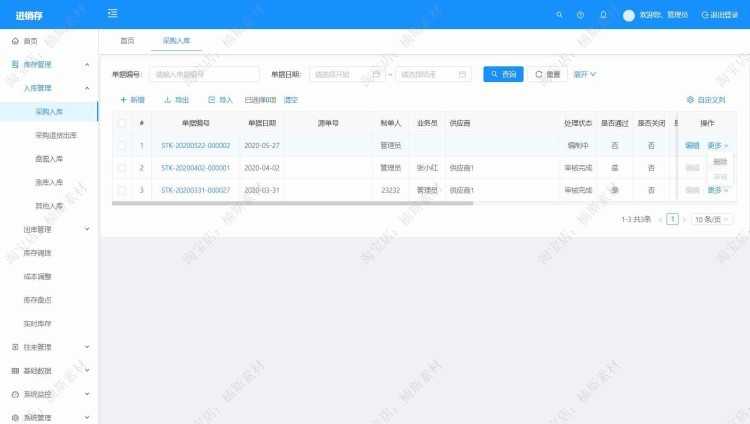The width and height of the screenshot is (750, 424).
Task: Open document STK-20200402-000001
Action: tap(196, 167)
